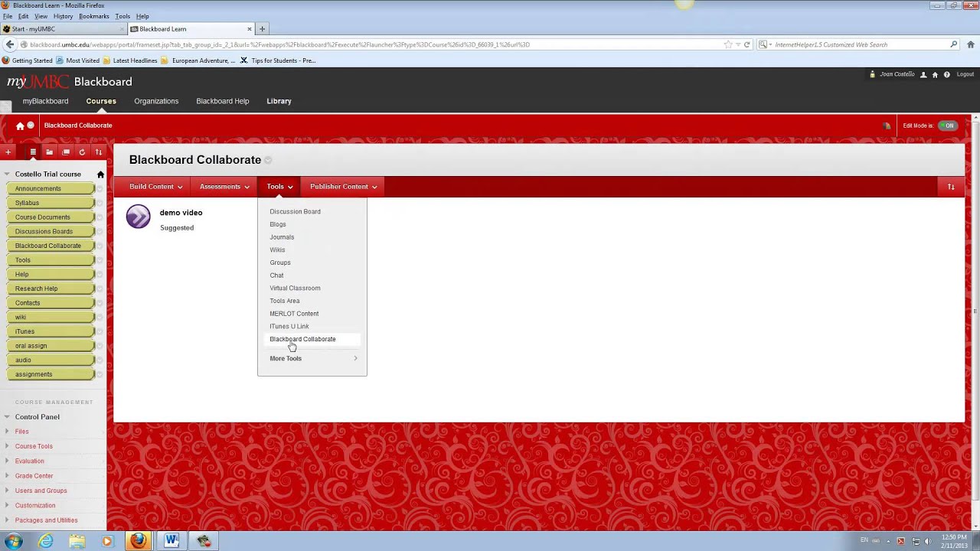This screenshot has height=551, width=980.
Task: Open the Windows Start button
Action: 14,541
